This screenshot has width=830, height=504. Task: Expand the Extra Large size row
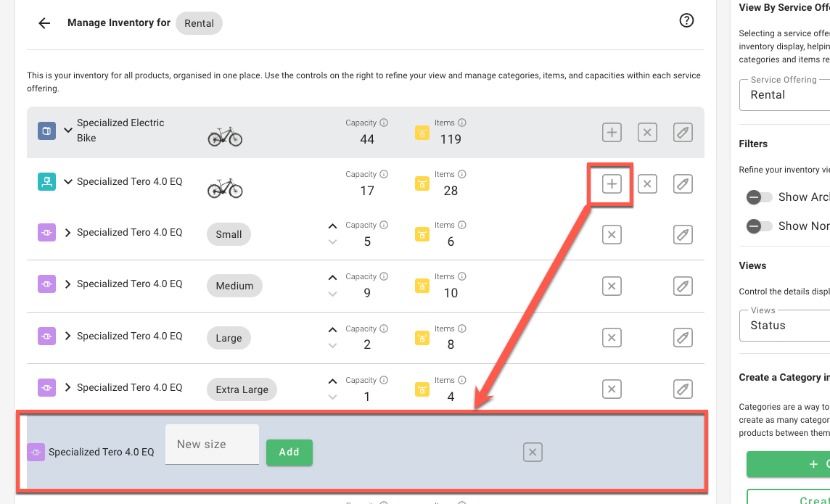(x=67, y=388)
